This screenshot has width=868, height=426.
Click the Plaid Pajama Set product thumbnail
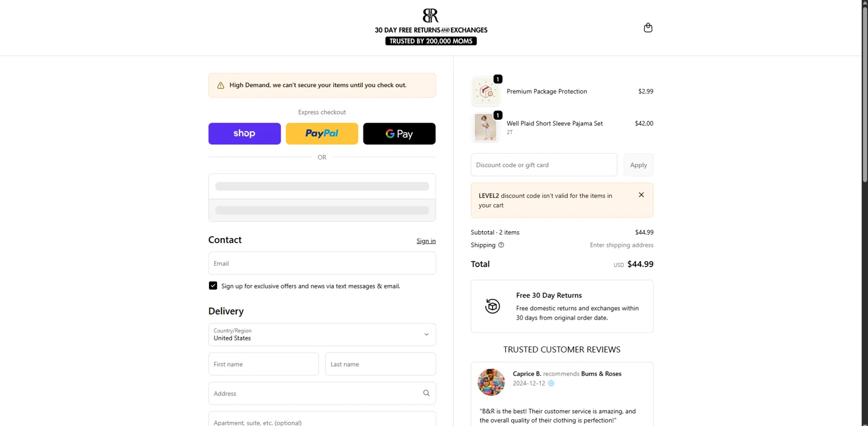(486, 127)
